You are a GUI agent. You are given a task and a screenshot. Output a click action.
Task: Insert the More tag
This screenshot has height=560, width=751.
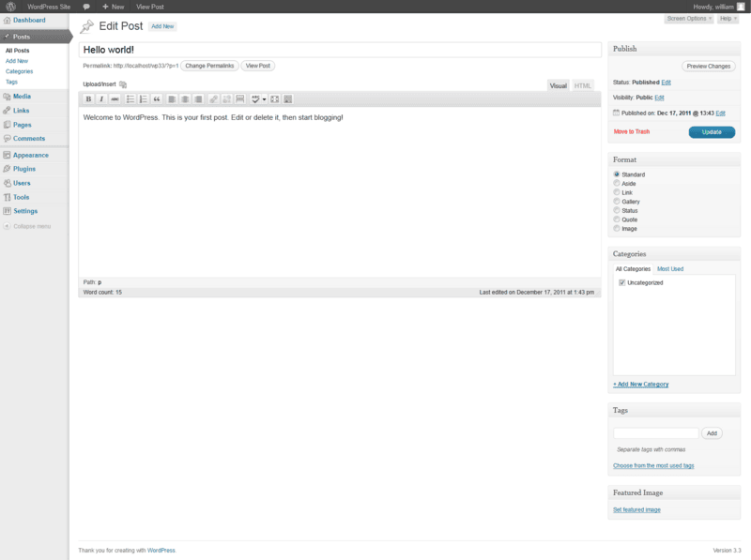pyautogui.click(x=240, y=99)
